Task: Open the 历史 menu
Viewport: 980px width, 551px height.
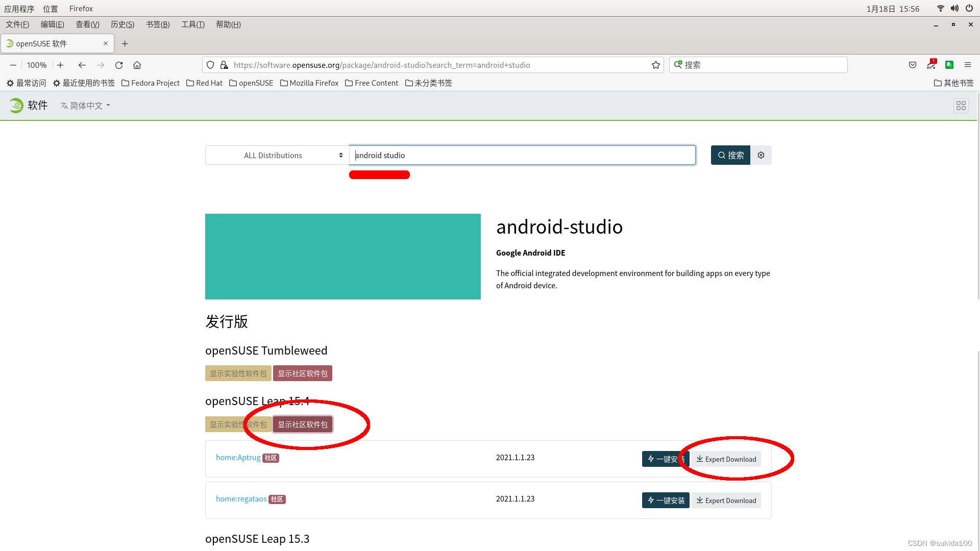Action: (122, 24)
